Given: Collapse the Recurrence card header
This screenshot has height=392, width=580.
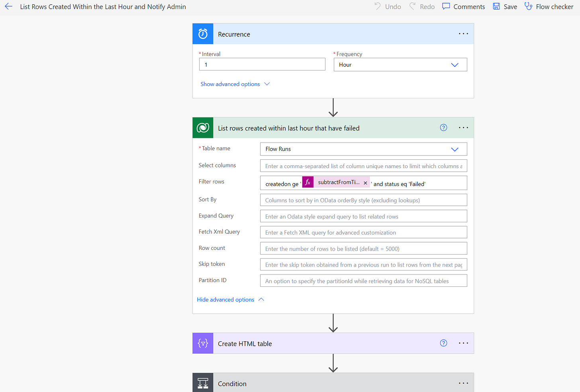Looking at the screenshot, I should [x=333, y=34].
